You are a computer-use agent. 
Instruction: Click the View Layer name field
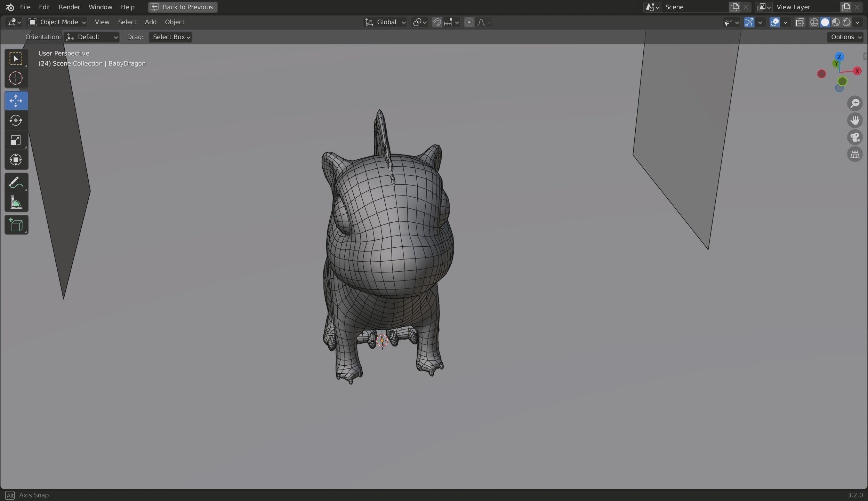806,7
